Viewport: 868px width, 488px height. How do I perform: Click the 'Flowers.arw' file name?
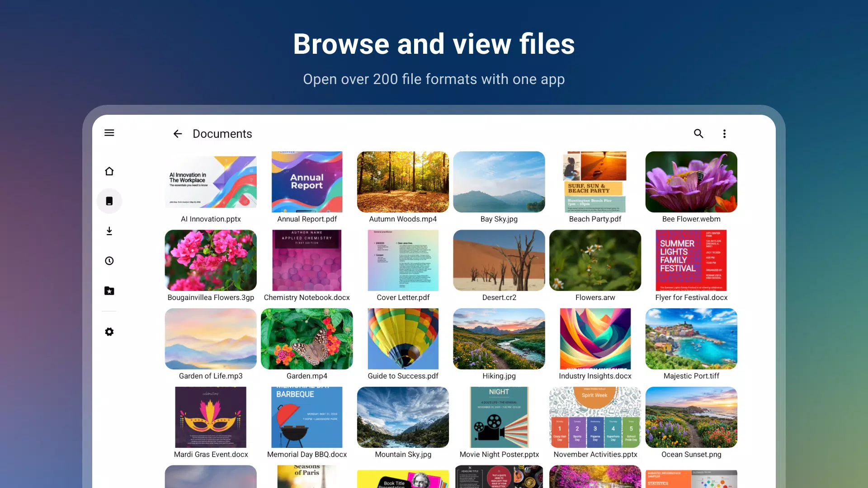[x=595, y=298]
